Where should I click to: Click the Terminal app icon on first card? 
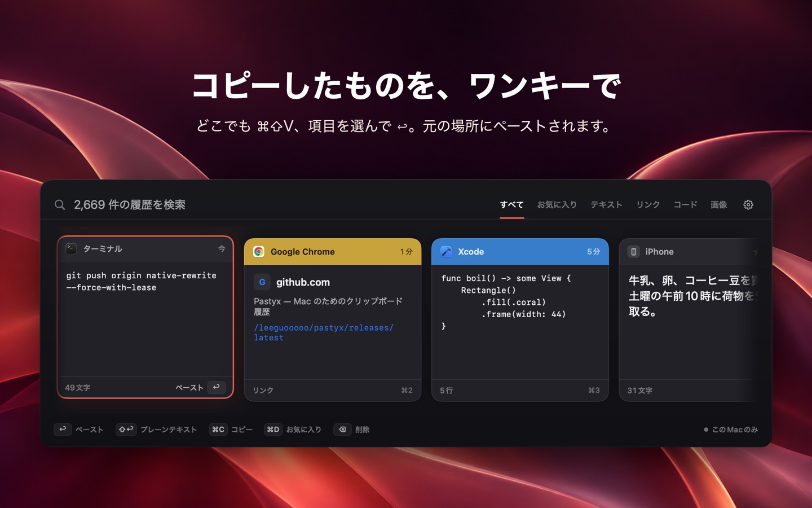pos(72,248)
